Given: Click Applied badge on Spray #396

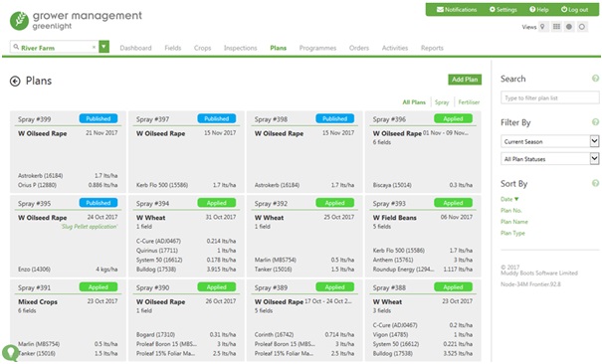Looking at the screenshot, I should point(453,118).
